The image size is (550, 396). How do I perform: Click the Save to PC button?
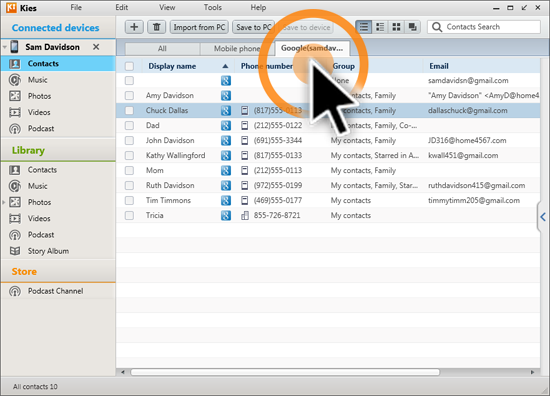pos(254,27)
